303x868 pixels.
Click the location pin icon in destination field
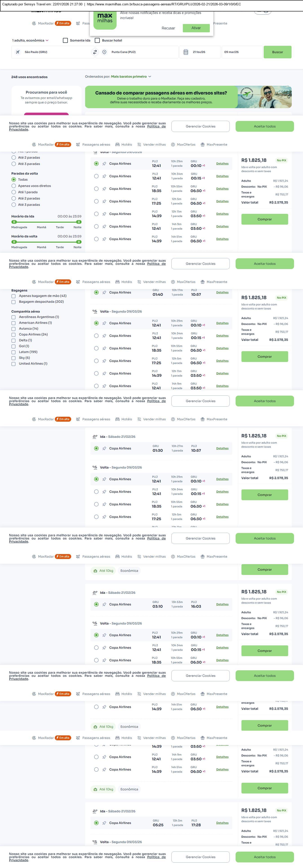[x=104, y=52]
